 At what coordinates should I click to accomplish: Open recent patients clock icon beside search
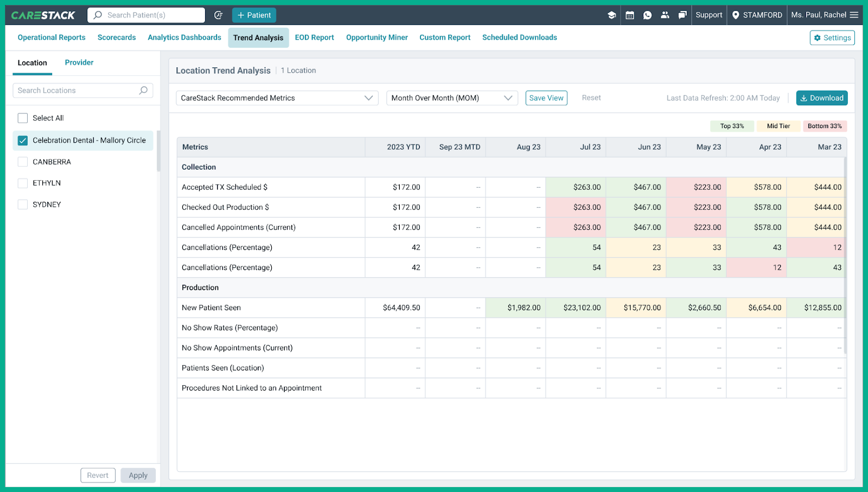tap(219, 15)
